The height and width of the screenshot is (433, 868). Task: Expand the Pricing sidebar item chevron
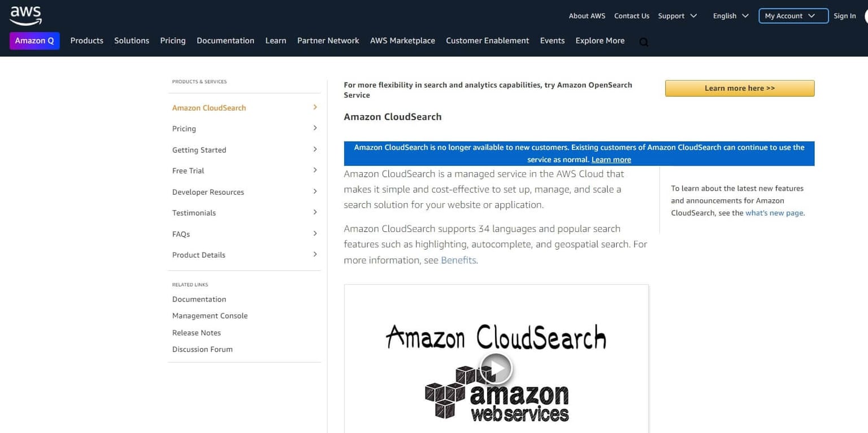point(315,128)
